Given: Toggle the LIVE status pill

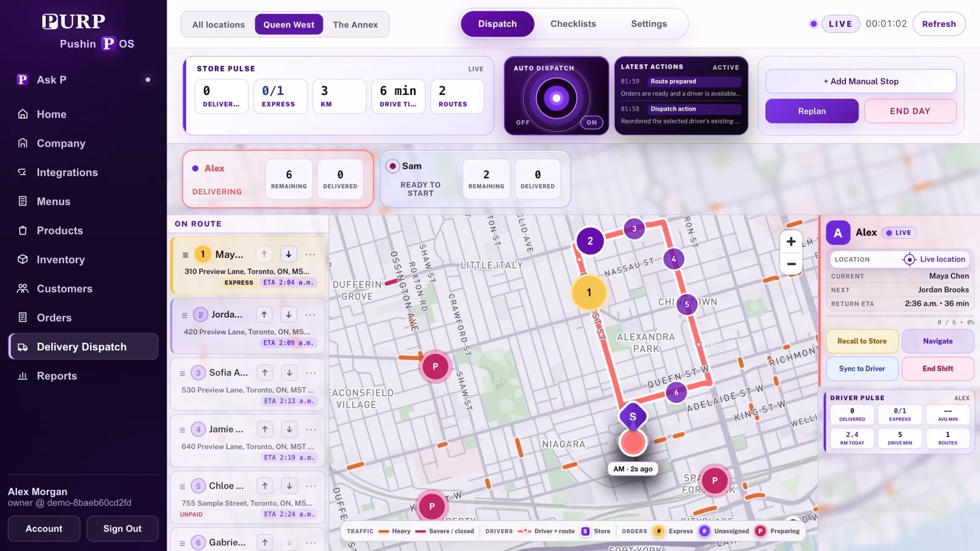Looking at the screenshot, I should coord(840,24).
